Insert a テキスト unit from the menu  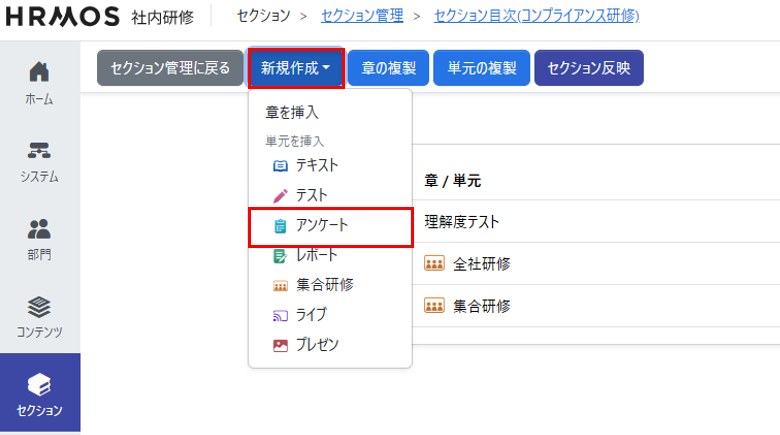pyautogui.click(x=316, y=165)
